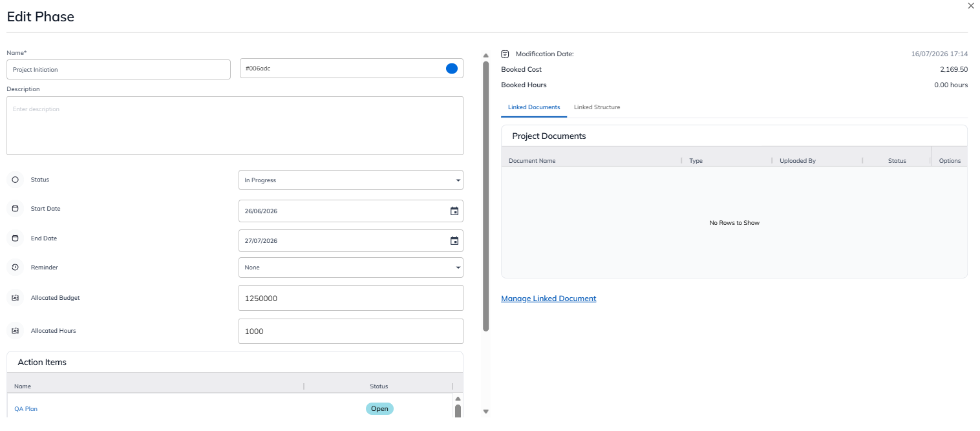Open the QA Plan action item
Screen dimensions: 980x431
click(x=26, y=409)
